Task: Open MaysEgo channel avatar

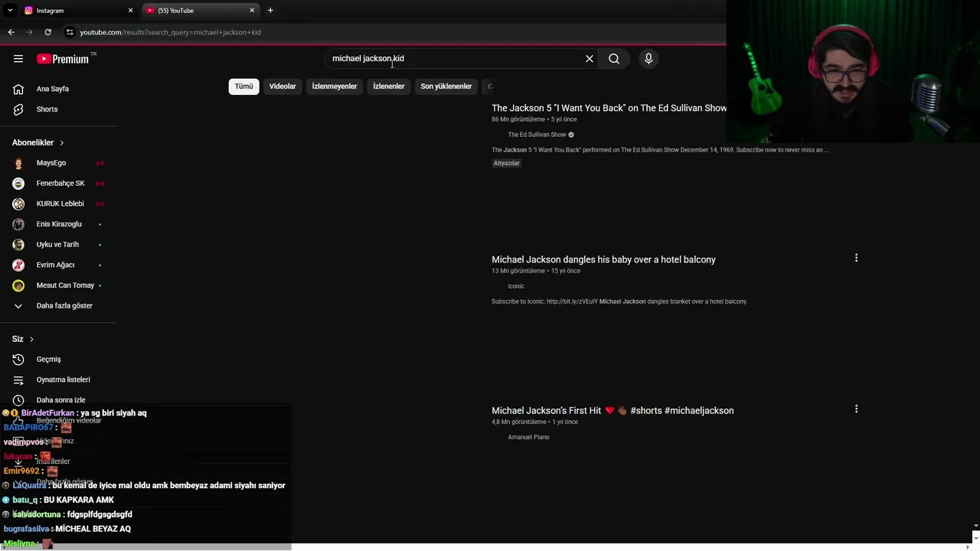Action: point(18,163)
